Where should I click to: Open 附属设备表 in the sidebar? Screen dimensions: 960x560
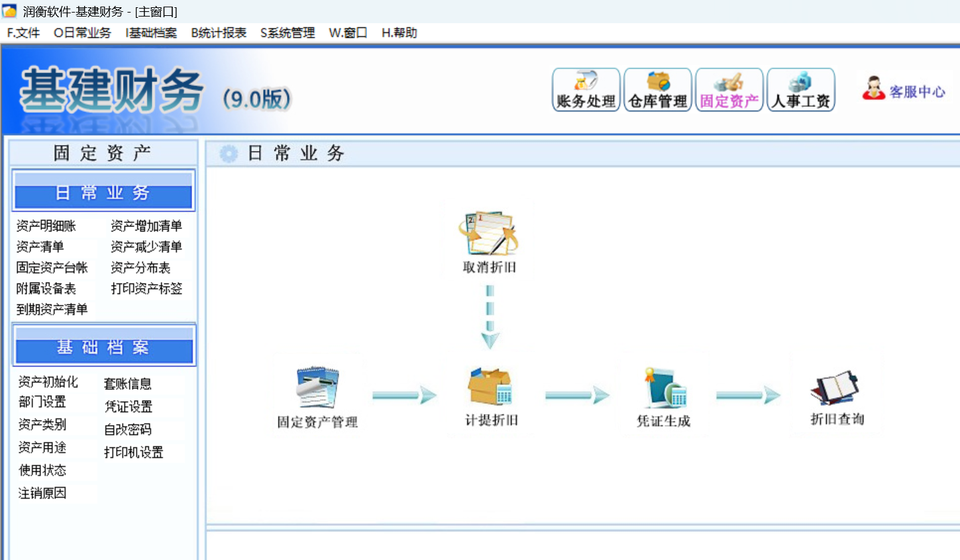coord(46,289)
